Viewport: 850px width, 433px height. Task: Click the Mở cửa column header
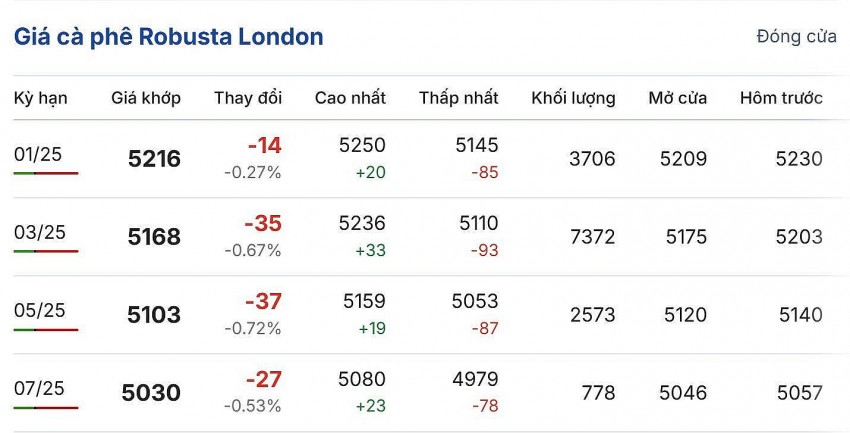click(677, 98)
